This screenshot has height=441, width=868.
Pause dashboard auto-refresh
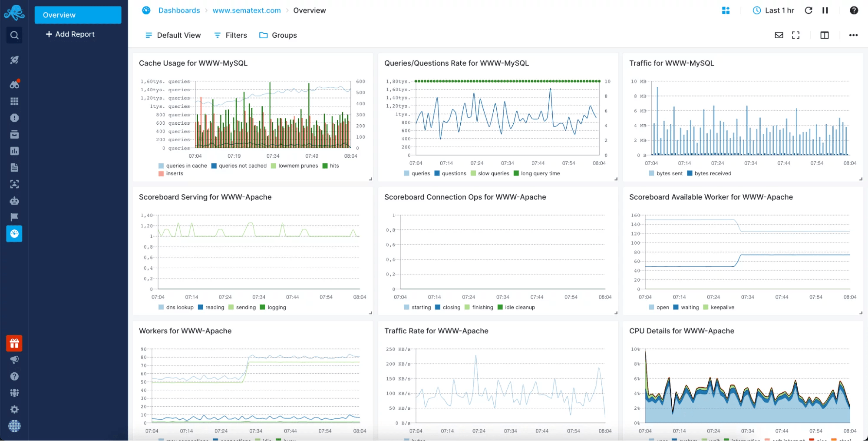point(825,10)
